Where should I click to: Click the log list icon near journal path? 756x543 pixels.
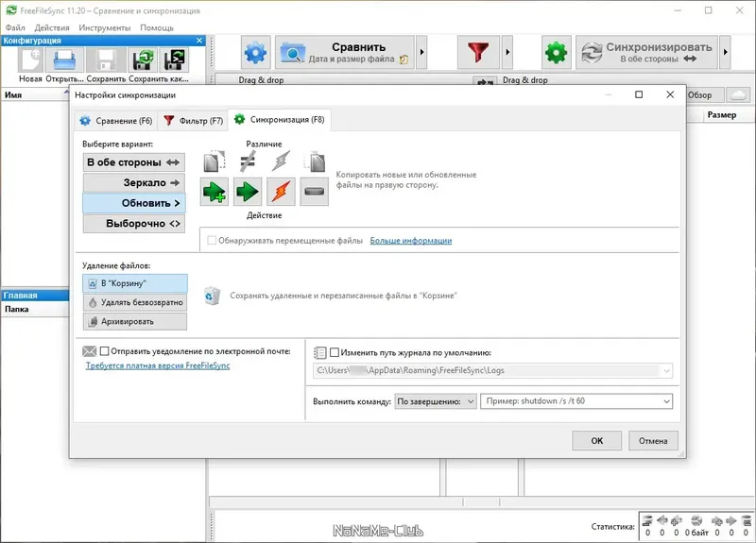(320, 352)
